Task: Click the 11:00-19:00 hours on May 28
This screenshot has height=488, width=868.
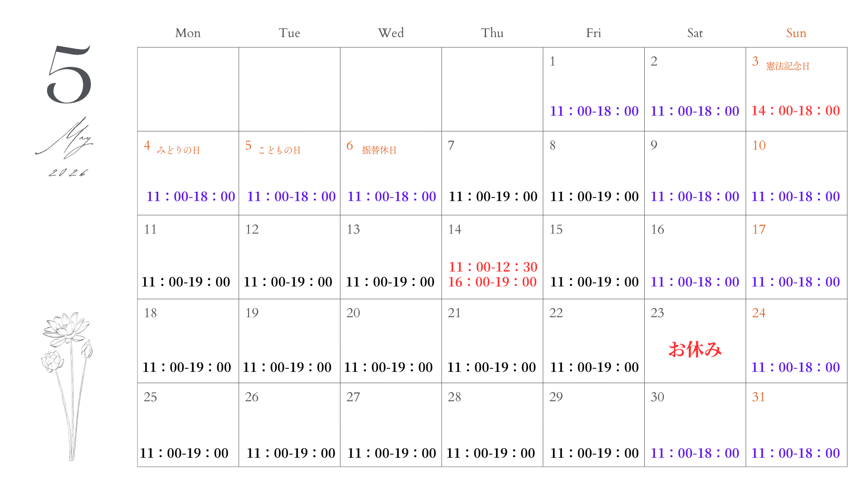Action: pyautogui.click(x=491, y=453)
